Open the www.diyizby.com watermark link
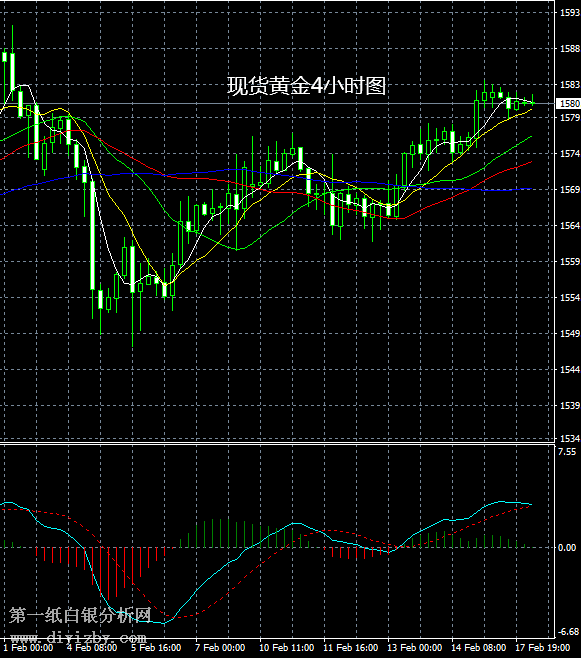Screen dimensions: 581x658 tap(78, 638)
